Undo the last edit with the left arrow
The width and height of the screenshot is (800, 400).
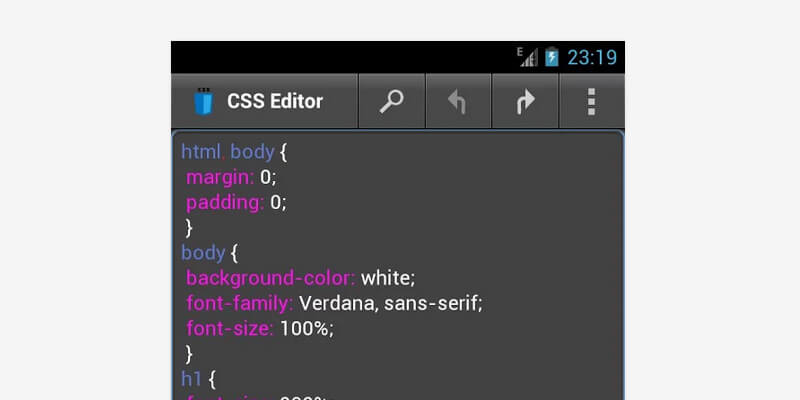point(458,101)
